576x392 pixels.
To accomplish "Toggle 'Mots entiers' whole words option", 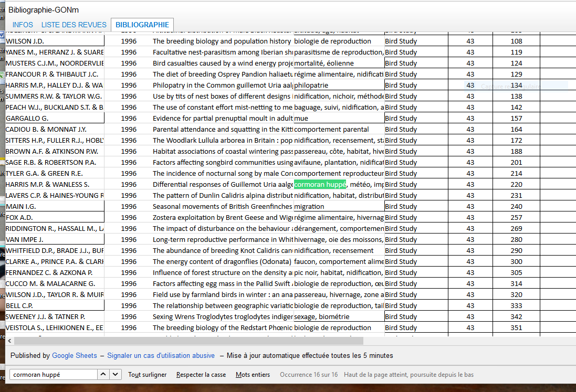I will coord(253,375).
